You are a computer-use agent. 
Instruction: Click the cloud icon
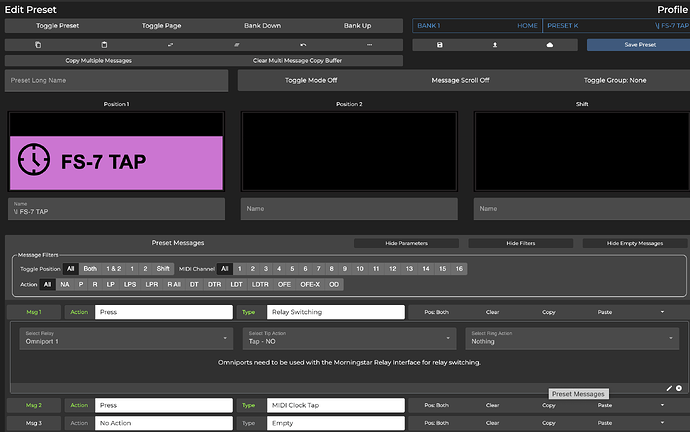click(x=549, y=45)
